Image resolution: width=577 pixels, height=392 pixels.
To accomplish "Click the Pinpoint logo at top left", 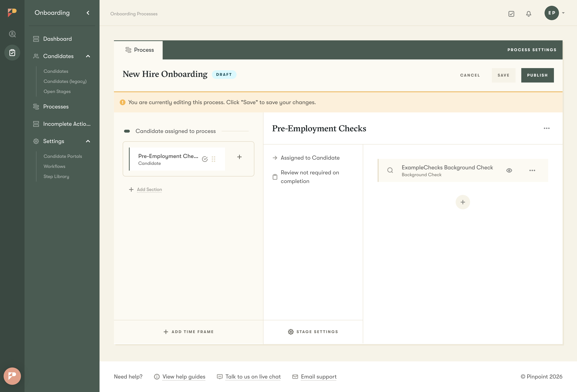I will click(12, 12).
